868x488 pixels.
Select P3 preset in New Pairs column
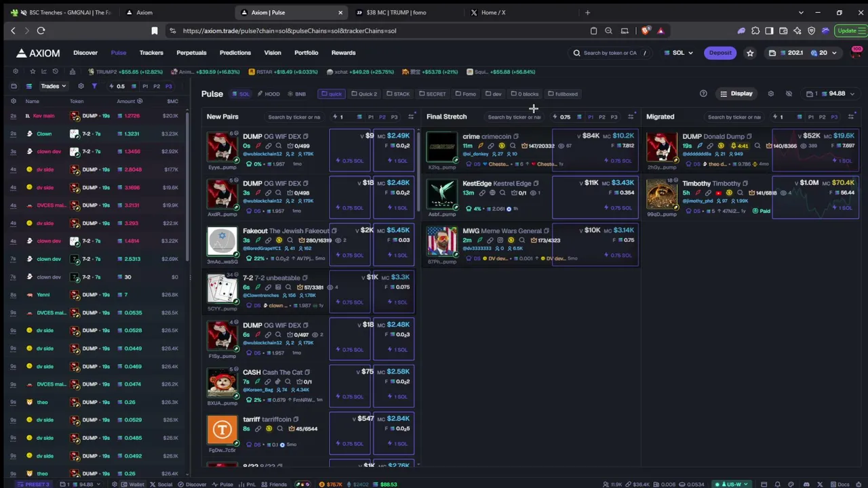pos(394,117)
